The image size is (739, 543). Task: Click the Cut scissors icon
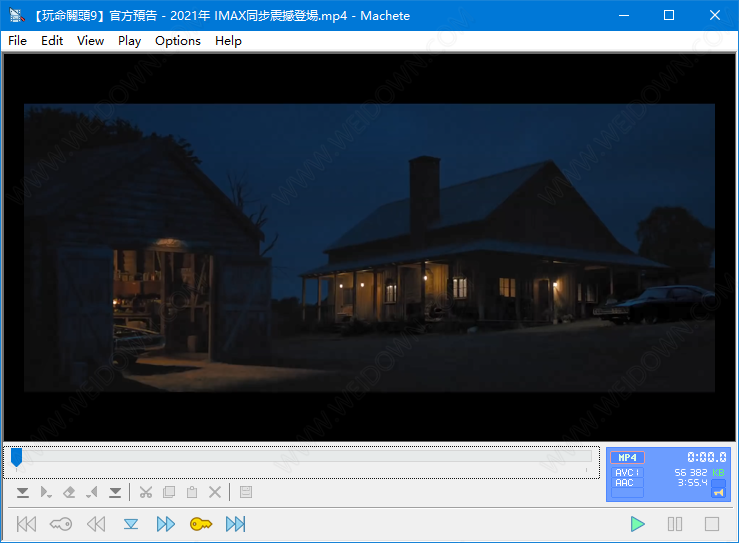(146, 493)
